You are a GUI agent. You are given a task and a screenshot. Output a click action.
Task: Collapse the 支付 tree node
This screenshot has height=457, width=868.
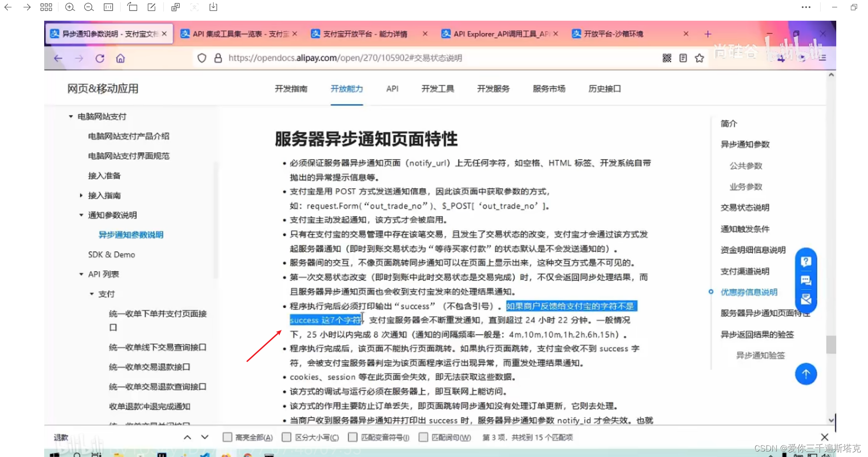click(92, 294)
